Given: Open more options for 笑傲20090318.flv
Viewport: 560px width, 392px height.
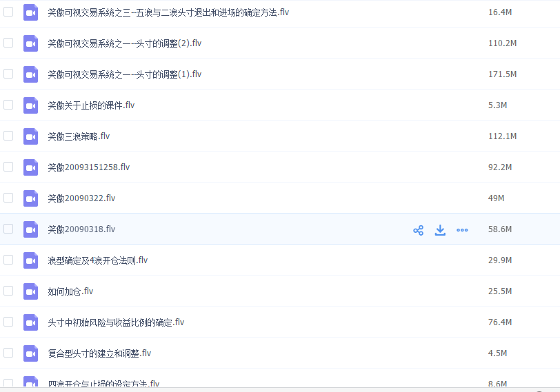Looking at the screenshot, I should point(462,230).
